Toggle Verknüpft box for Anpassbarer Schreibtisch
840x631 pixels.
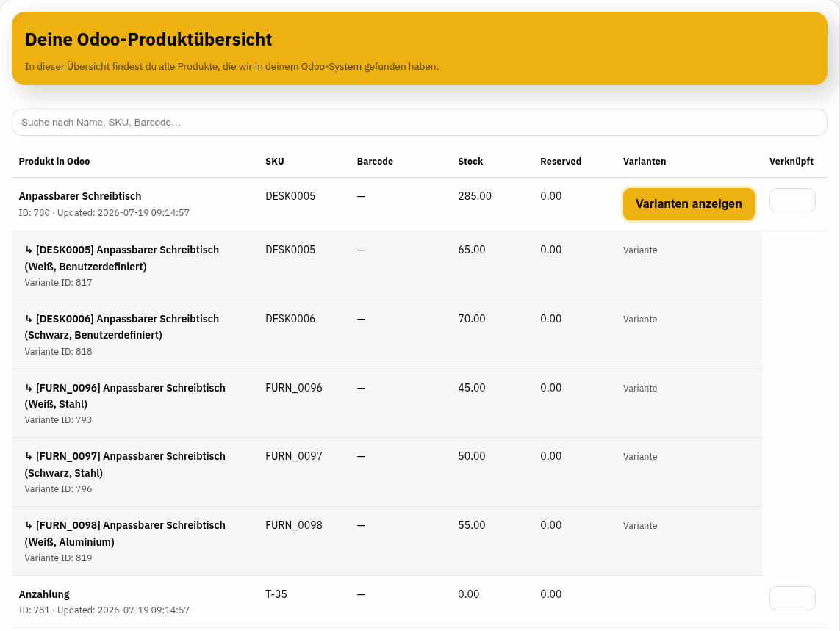[x=792, y=200]
